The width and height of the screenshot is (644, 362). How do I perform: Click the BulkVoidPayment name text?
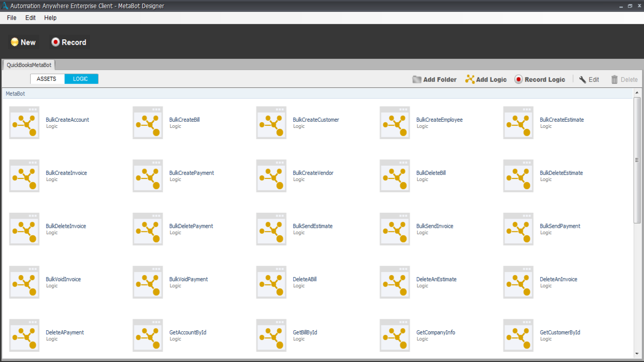[x=188, y=280]
